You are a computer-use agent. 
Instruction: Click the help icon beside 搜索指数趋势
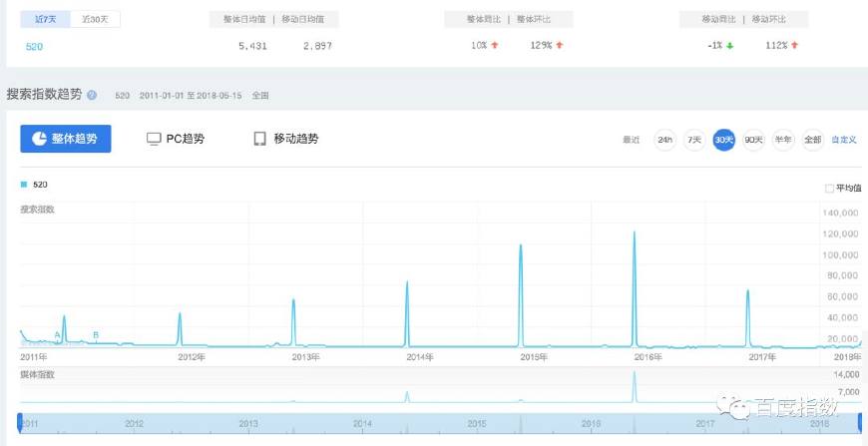[92, 95]
